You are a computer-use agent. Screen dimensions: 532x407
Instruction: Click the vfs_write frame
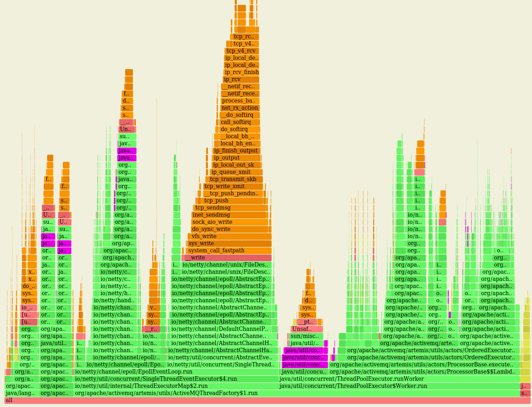(231, 236)
